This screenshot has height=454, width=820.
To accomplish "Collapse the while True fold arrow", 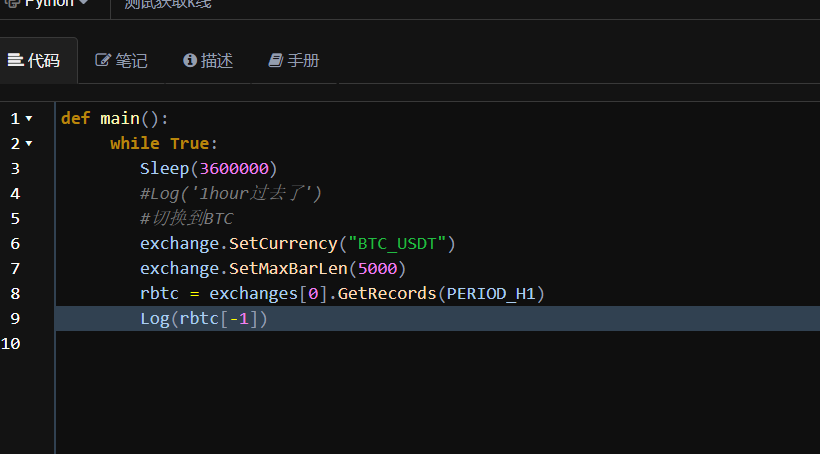I will pyautogui.click(x=29, y=143).
